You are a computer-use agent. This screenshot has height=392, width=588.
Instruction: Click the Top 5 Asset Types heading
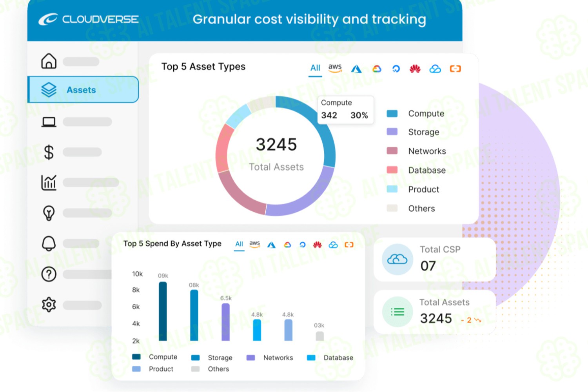tap(203, 67)
